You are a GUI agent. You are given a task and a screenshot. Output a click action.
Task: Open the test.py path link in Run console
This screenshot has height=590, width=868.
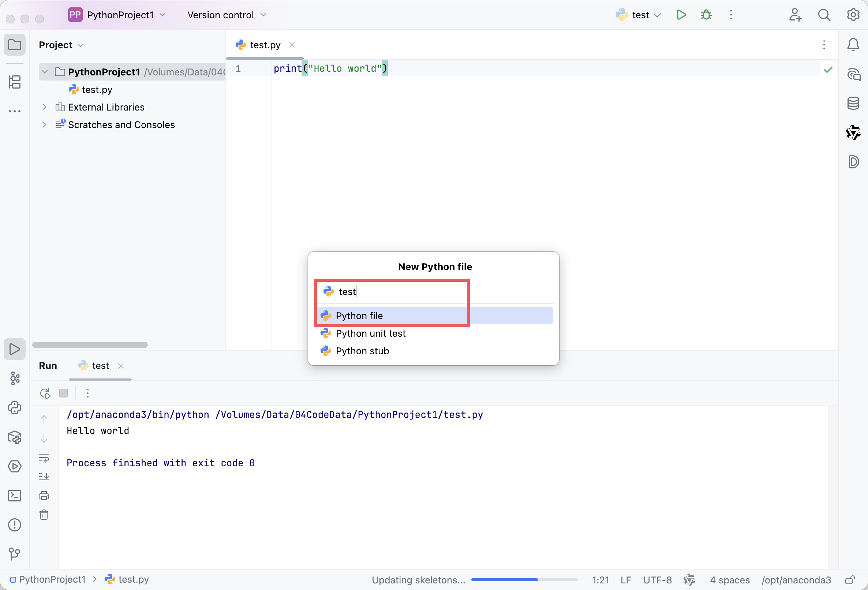[349, 415]
